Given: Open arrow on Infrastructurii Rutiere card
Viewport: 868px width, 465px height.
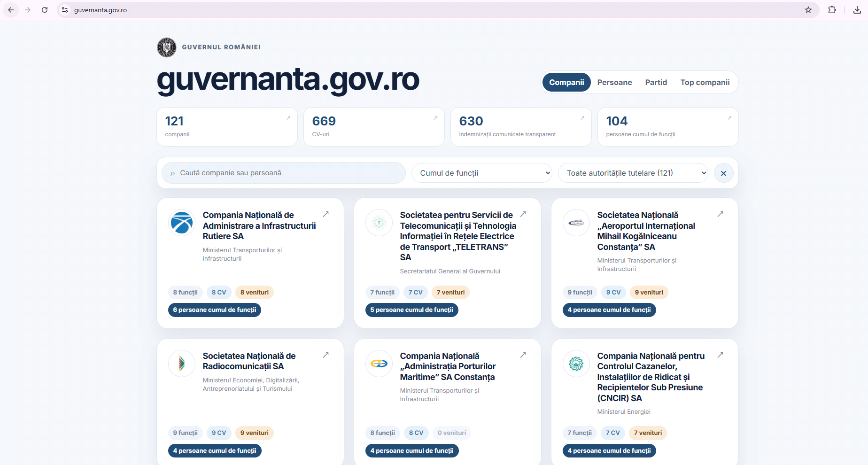Looking at the screenshot, I should coord(326,214).
